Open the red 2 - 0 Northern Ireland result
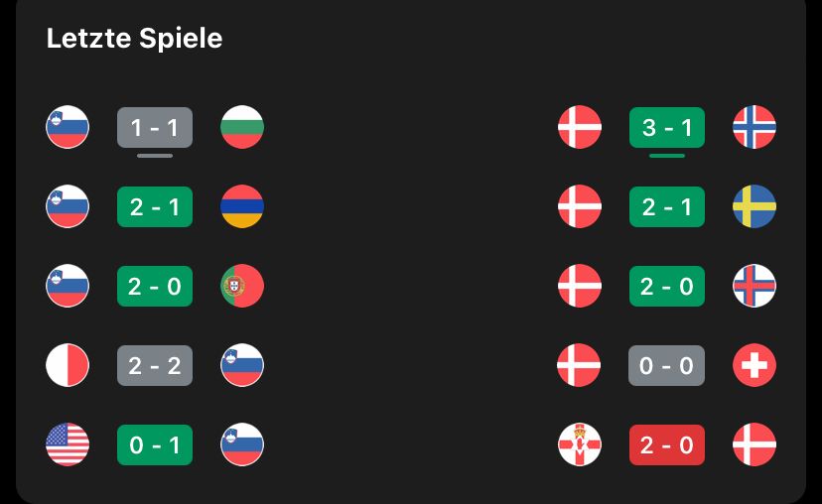 click(667, 444)
